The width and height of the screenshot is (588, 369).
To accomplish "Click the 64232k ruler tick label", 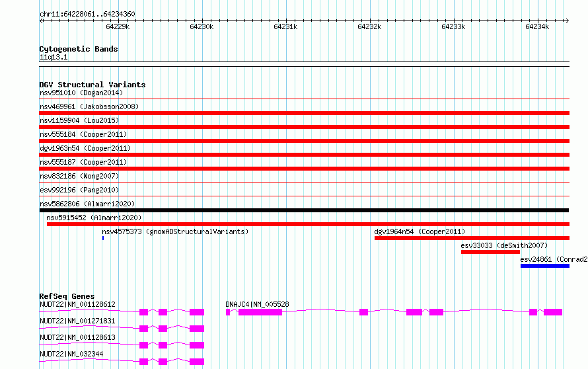I will (x=369, y=26).
